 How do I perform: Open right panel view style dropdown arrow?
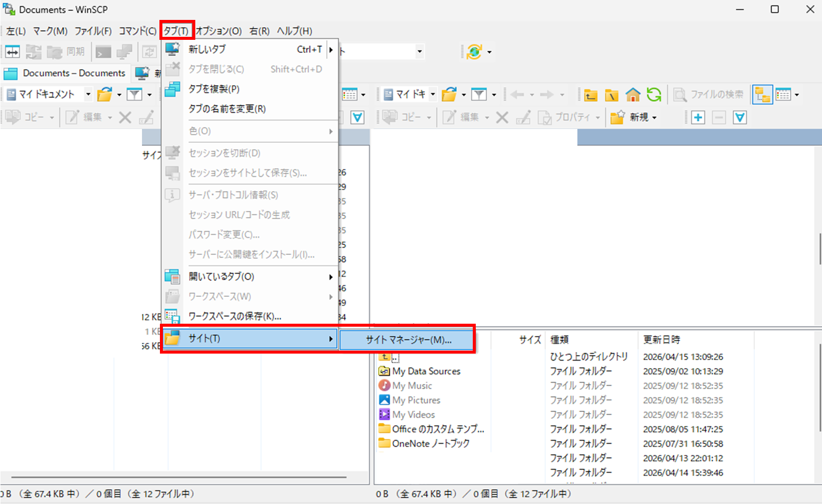[x=797, y=95]
